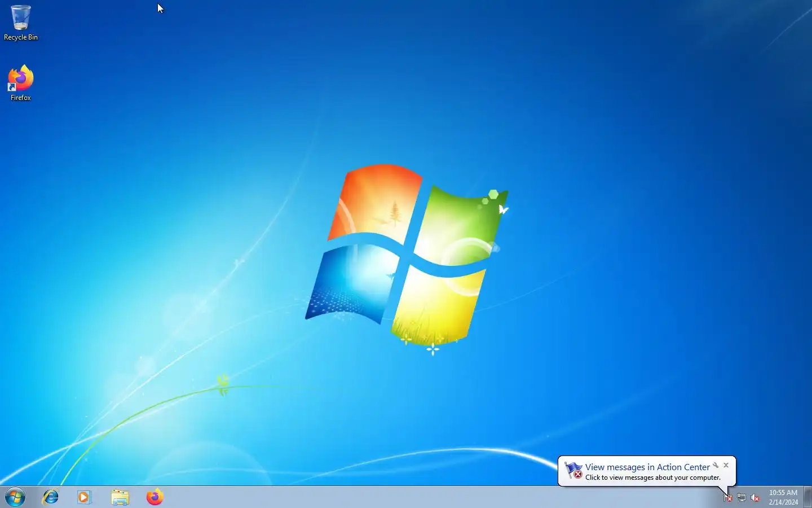Close the Action Center notification balloon

(x=726, y=465)
